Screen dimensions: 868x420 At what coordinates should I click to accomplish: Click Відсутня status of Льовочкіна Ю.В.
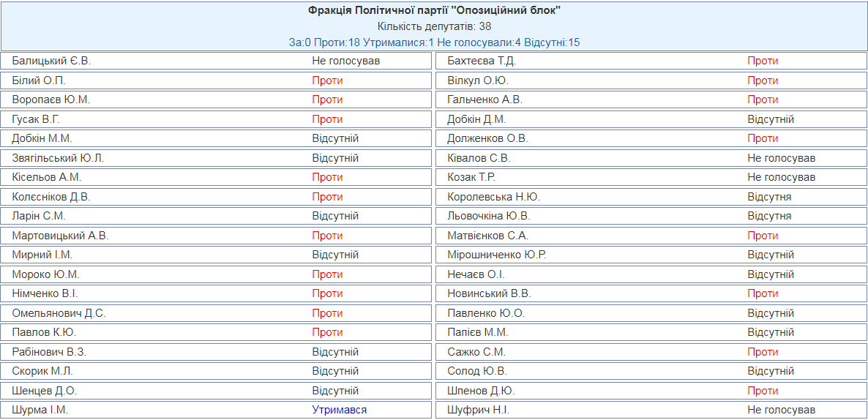(769, 217)
